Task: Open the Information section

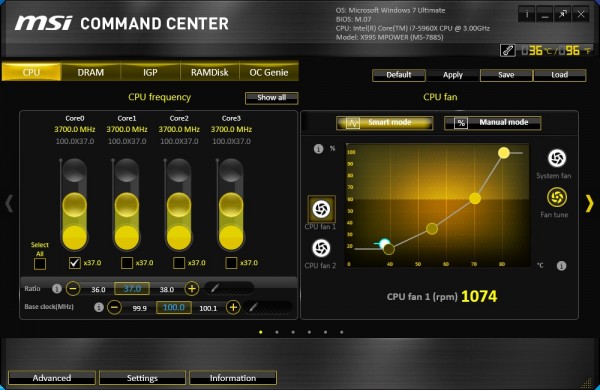Action: 233,378
